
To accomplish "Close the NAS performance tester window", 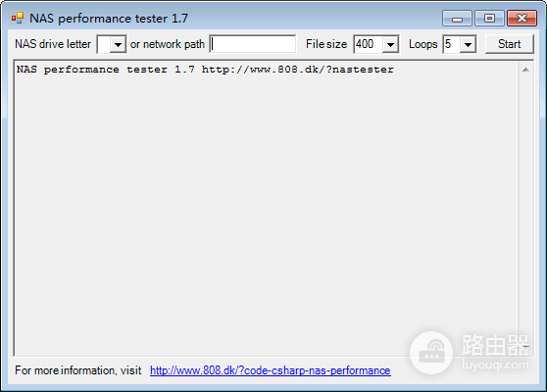I will [522, 19].
